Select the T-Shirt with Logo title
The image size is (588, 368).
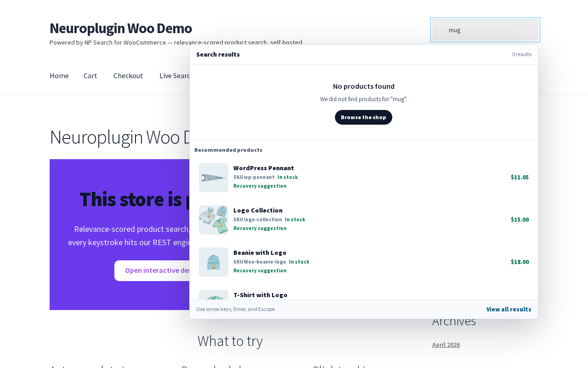(x=260, y=295)
